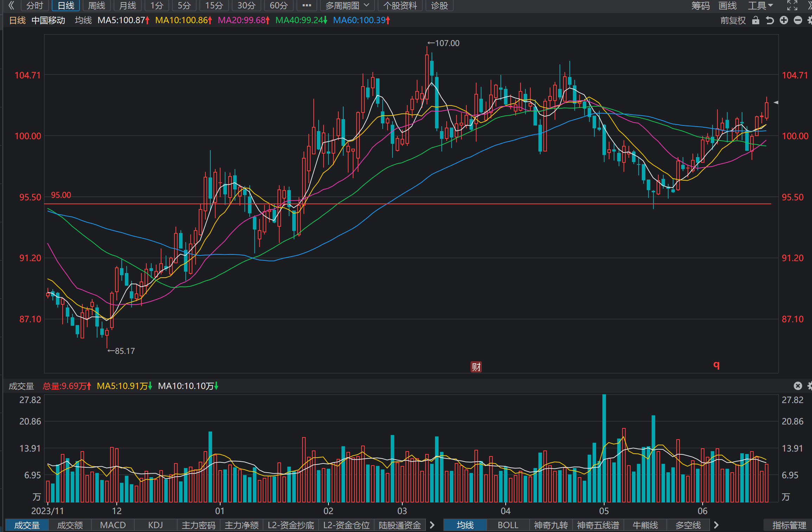This screenshot has height=532, width=812.
Task: Open 指标管理 indicator management
Action: [x=789, y=525]
